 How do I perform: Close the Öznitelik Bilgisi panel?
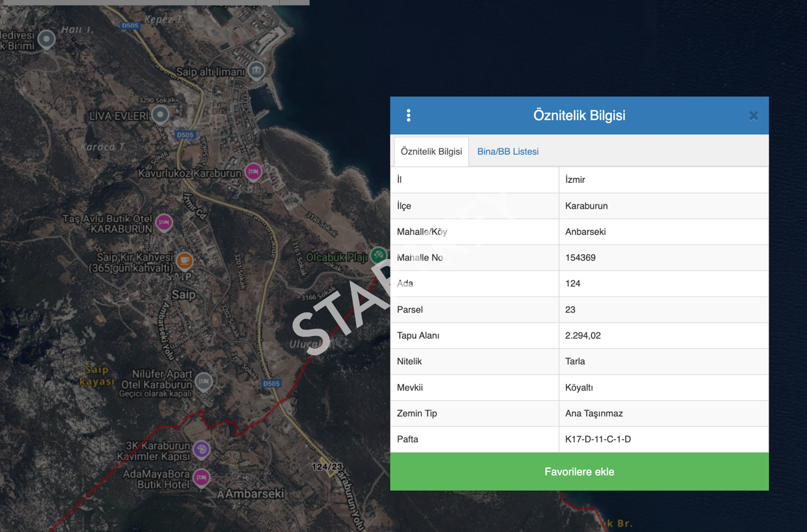753,116
